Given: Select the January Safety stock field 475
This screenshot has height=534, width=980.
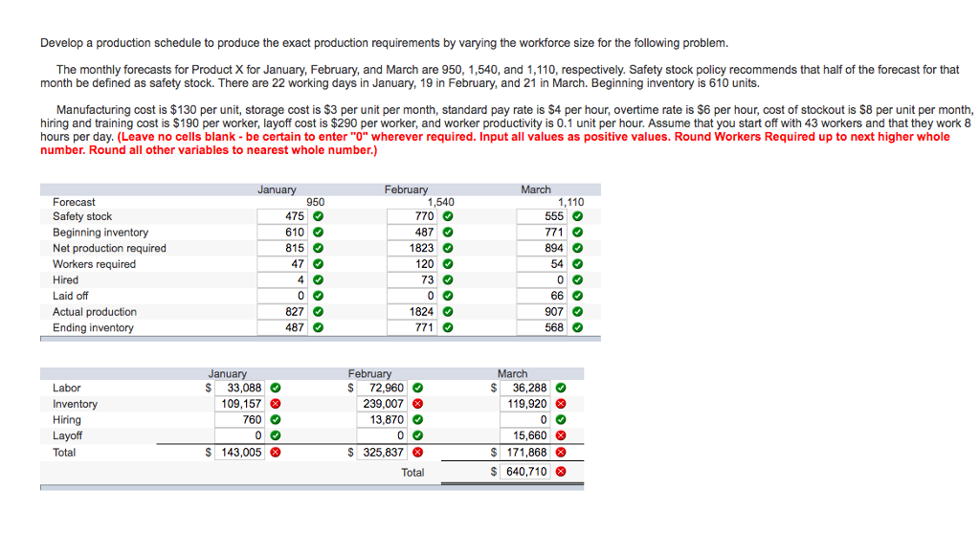Looking at the screenshot, I should (x=282, y=216).
